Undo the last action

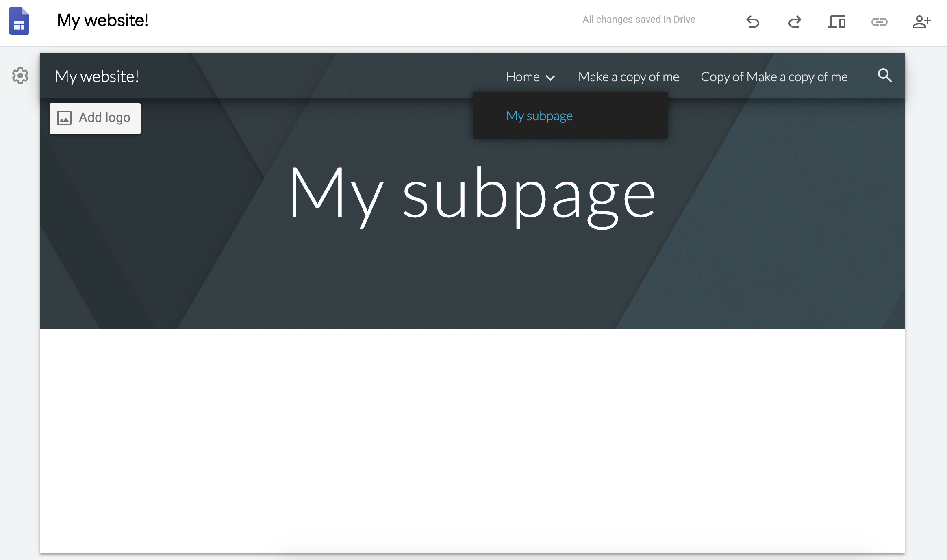[x=753, y=21]
